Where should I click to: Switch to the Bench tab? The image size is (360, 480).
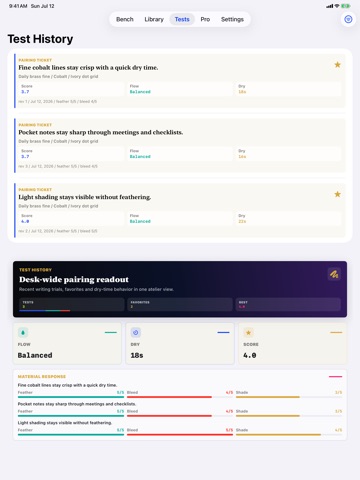(x=125, y=19)
